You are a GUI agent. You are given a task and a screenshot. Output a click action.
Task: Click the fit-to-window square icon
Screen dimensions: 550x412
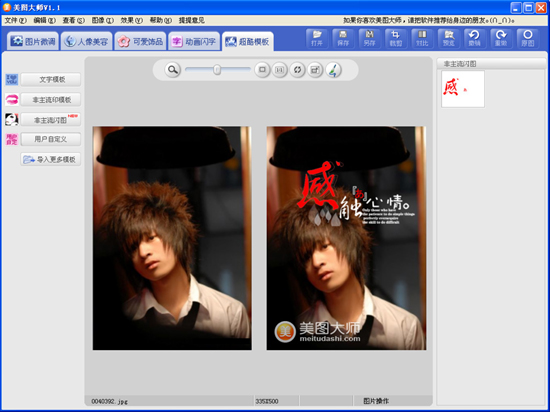pyautogui.click(x=262, y=70)
